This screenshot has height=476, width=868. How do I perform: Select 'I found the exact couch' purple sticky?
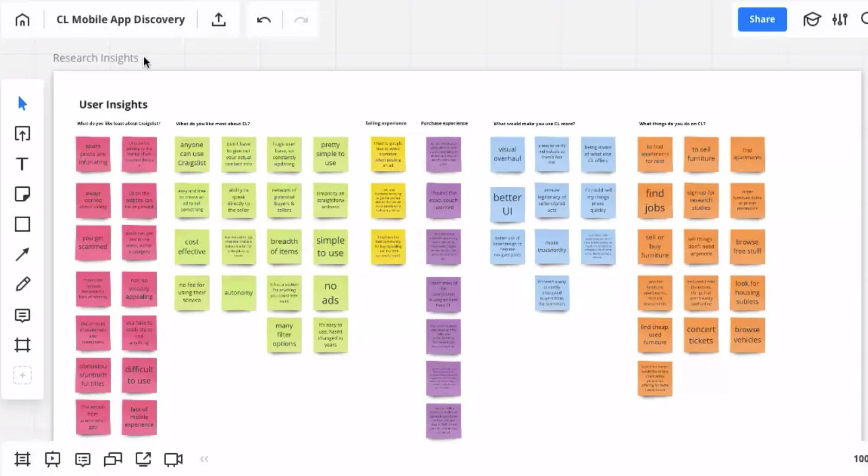point(444,200)
